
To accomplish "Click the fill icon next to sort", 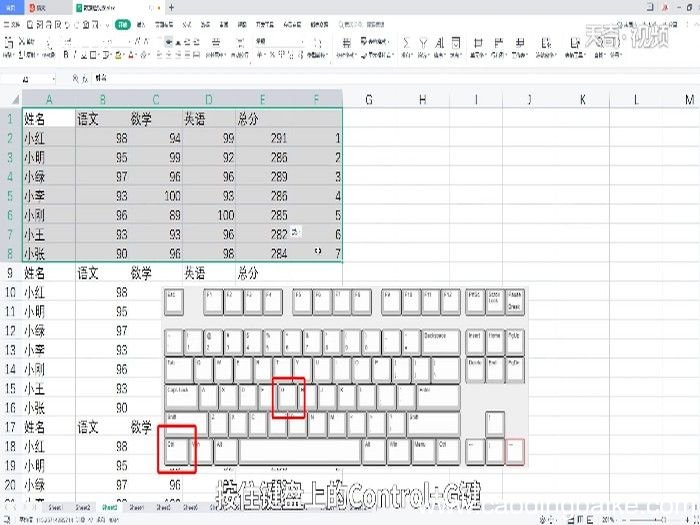I will tap(455, 43).
